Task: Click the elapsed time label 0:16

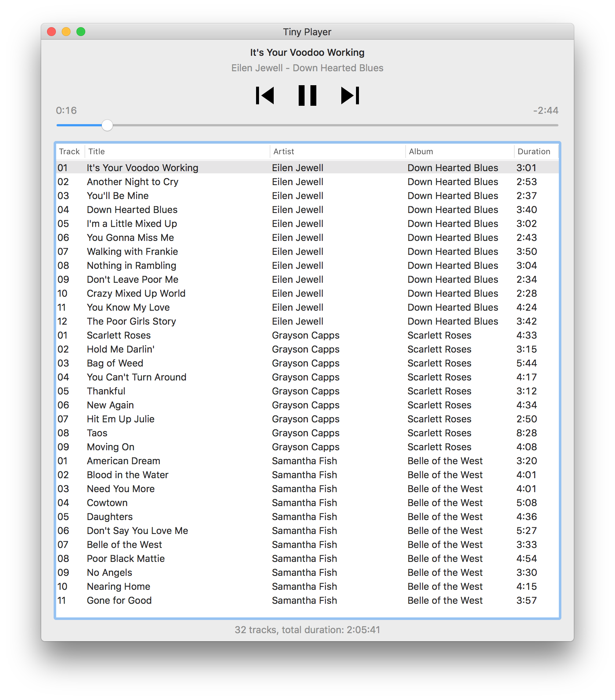Action: 66,111
